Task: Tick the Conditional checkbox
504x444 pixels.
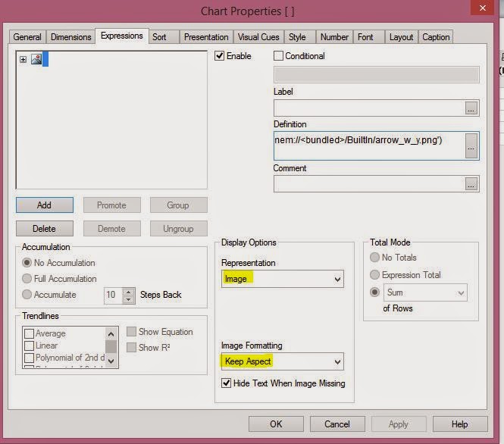Action: pyautogui.click(x=278, y=56)
